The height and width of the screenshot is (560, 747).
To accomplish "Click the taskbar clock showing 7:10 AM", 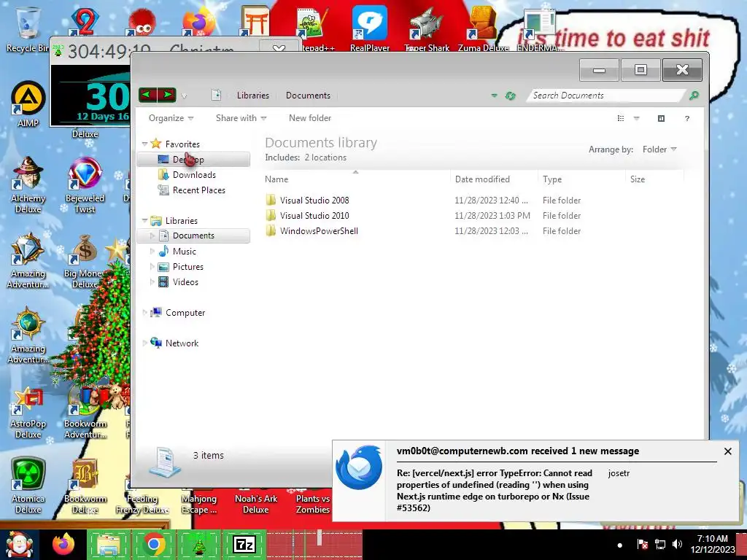I will click(x=712, y=544).
